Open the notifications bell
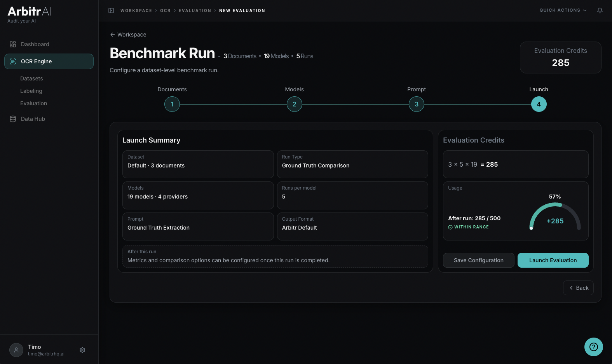This screenshot has width=612, height=364. (x=600, y=10)
